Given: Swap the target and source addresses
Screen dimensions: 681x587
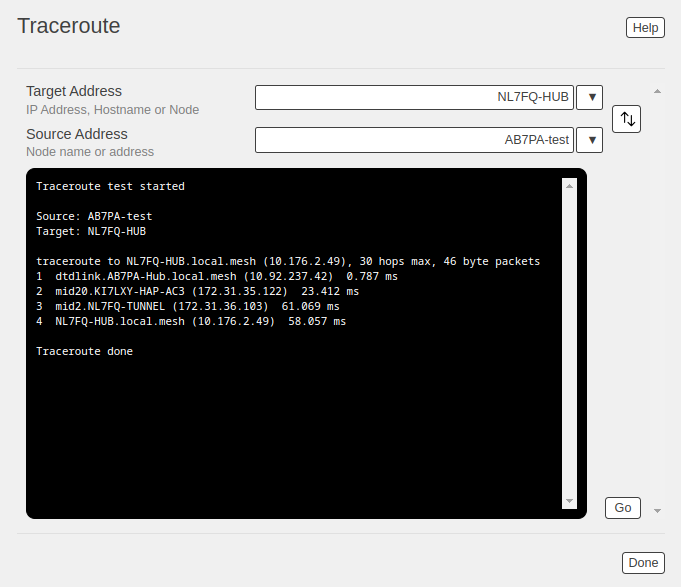Looking at the screenshot, I should [x=626, y=119].
